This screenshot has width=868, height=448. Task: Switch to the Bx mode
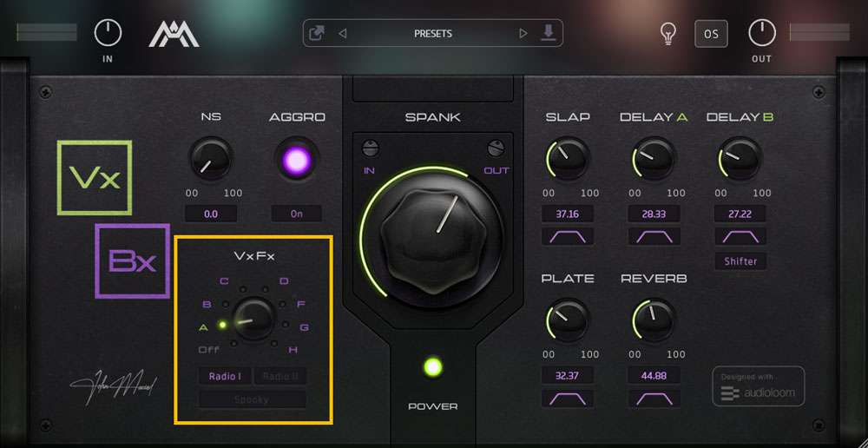[132, 261]
